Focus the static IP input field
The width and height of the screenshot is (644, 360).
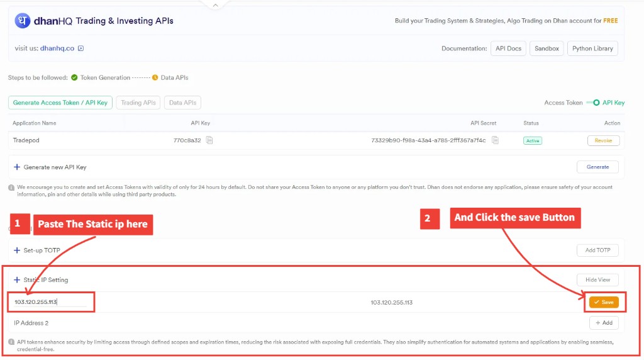(x=50, y=302)
